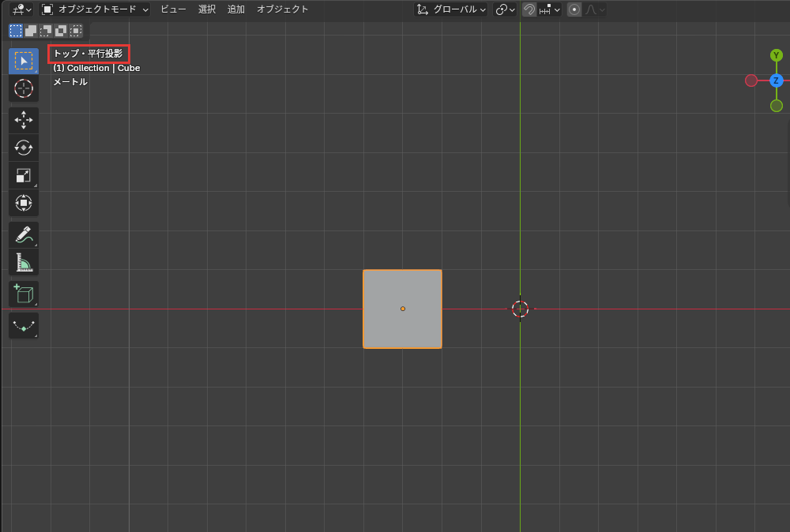
Task: Open the 追加 menu
Action: tap(235, 9)
